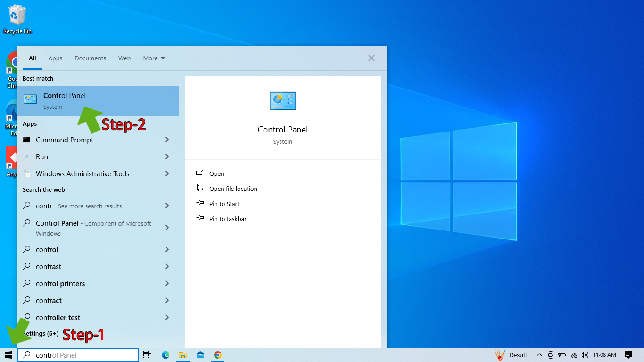
Task: Expand Command Prompt result options arrow
Action: point(167,140)
